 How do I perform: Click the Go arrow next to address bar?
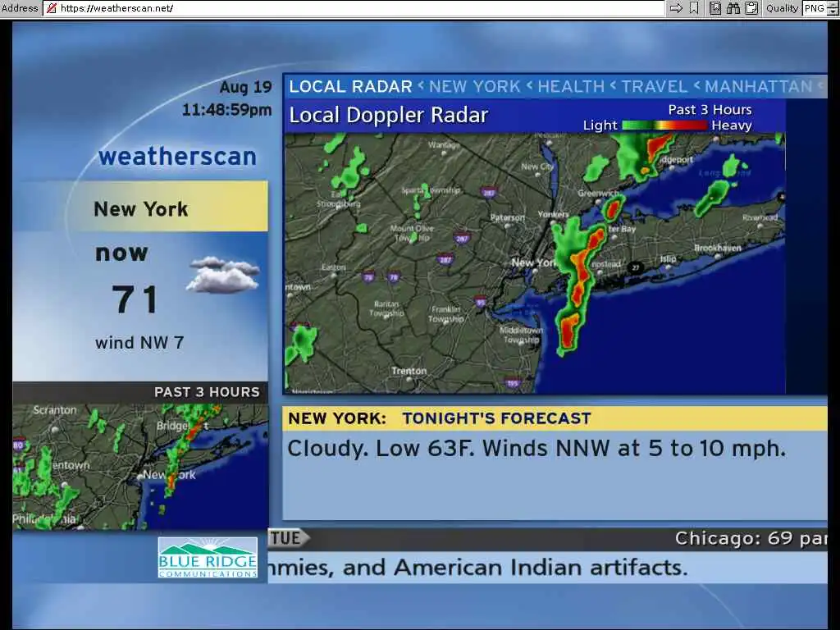[677, 8]
